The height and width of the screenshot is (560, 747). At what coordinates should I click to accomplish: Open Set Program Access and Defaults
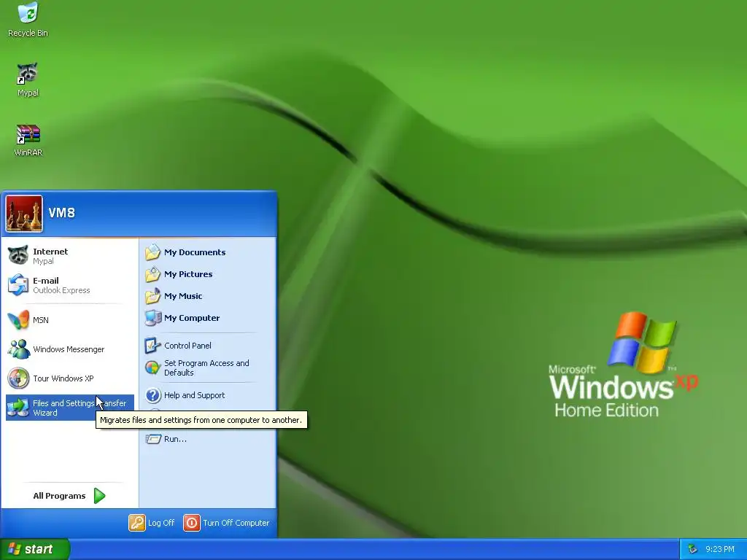point(208,367)
